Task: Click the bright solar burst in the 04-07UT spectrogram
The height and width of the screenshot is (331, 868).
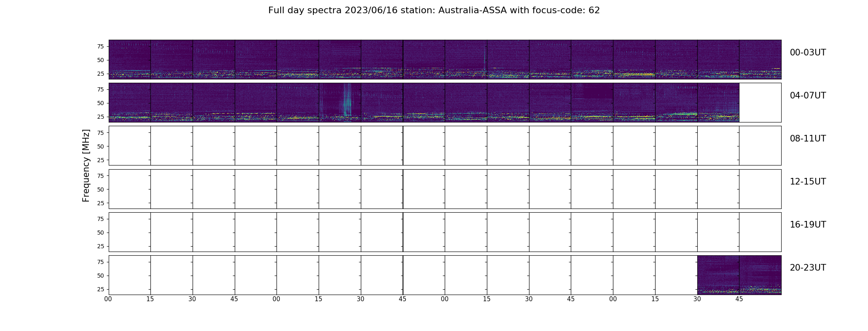Action: 347,101
